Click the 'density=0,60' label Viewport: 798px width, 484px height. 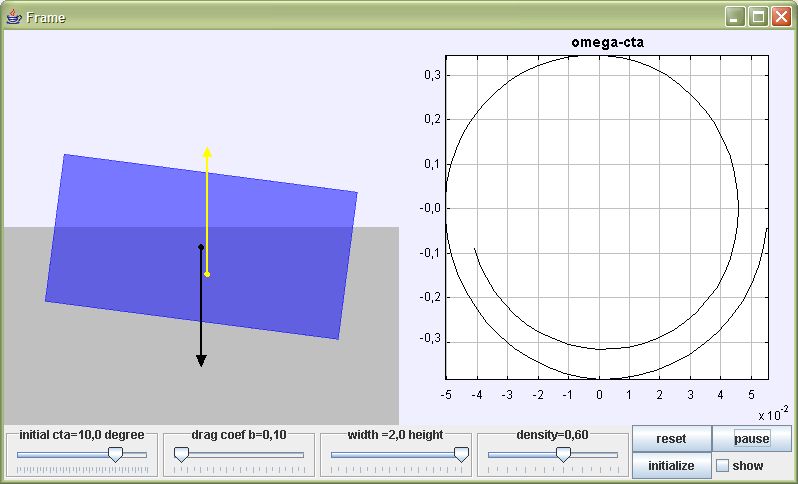552,435
